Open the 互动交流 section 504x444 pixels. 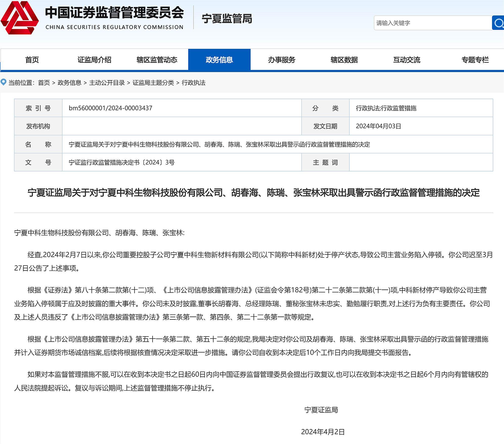pyautogui.click(x=406, y=60)
